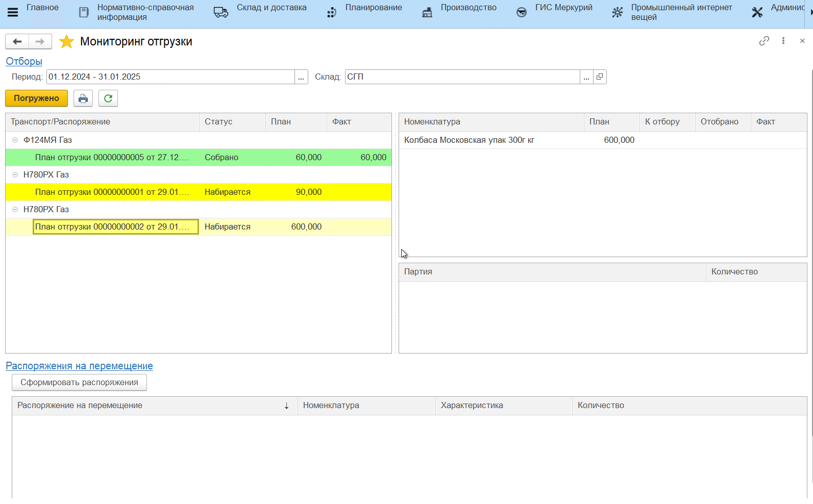The image size is (813, 504).
Task: Collapse the Ф124МЯ Газ tree group
Action: coord(15,140)
